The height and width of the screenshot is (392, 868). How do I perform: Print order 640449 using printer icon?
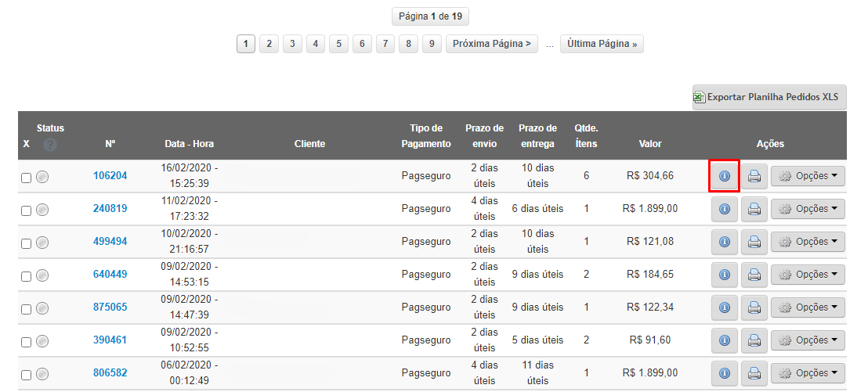[x=754, y=275]
